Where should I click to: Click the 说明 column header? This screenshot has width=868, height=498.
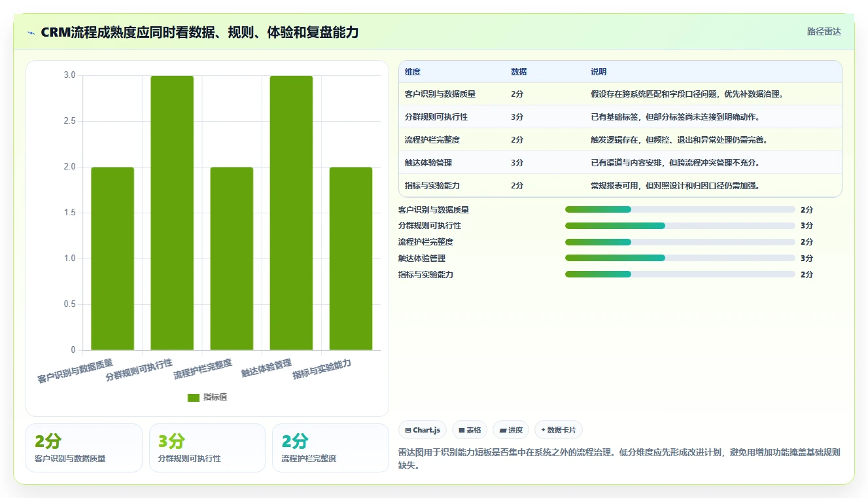click(x=599, y=72)
